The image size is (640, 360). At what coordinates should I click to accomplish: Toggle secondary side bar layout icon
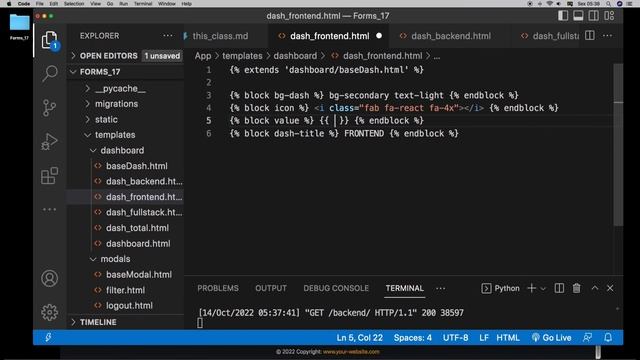click(x=593, y=16)
